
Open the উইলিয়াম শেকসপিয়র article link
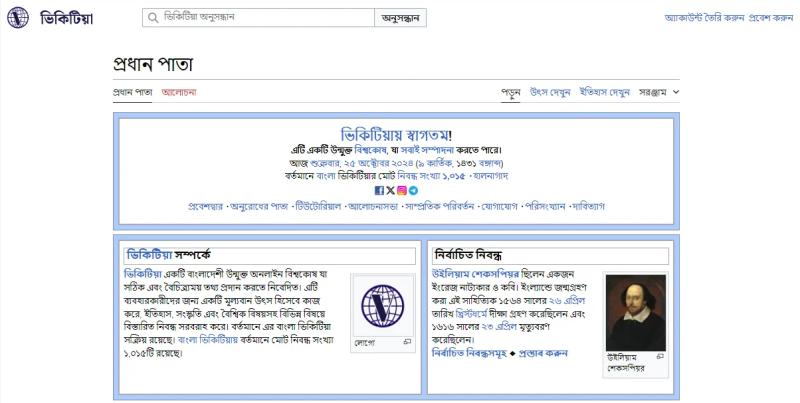tap(476, 274)
